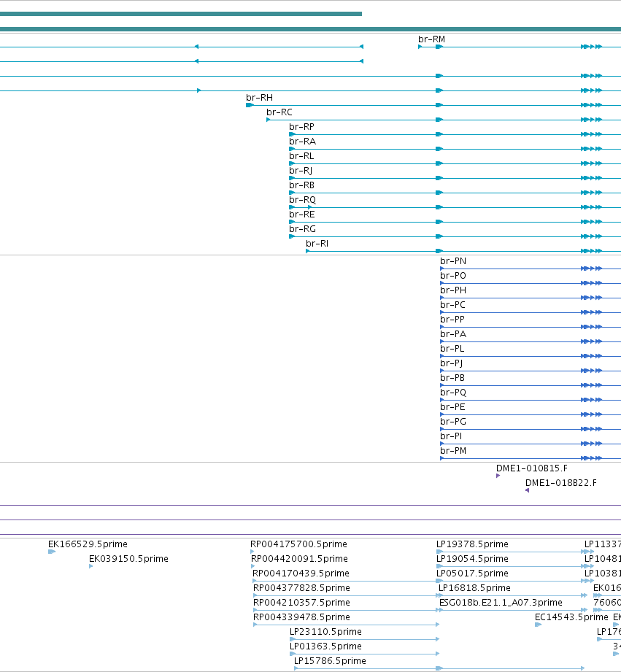Pick protein label br-PG
The image size is (621, 672).
click(453, 421)
